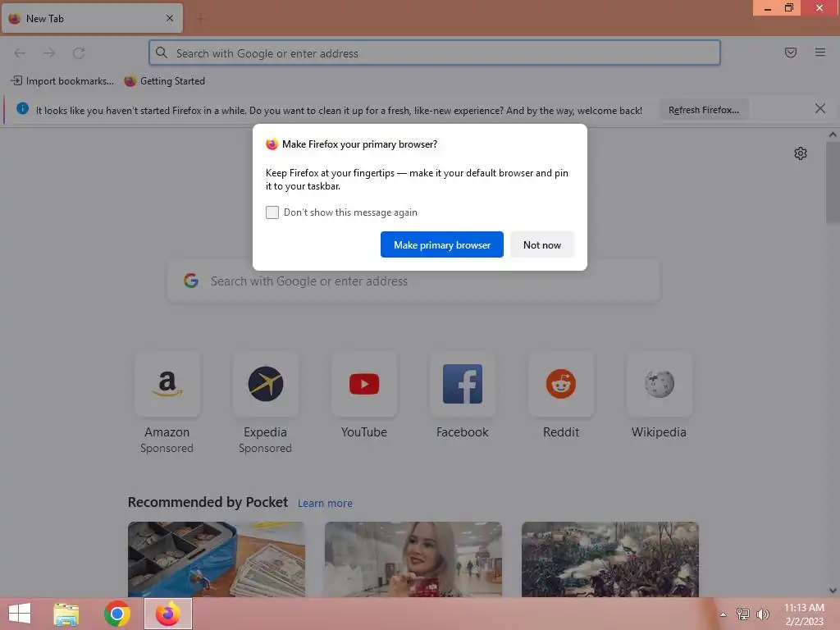Screen dimensions: 840x630
Task: Open Pocket story with blonde woman image
Action: (x=413, y=559)
